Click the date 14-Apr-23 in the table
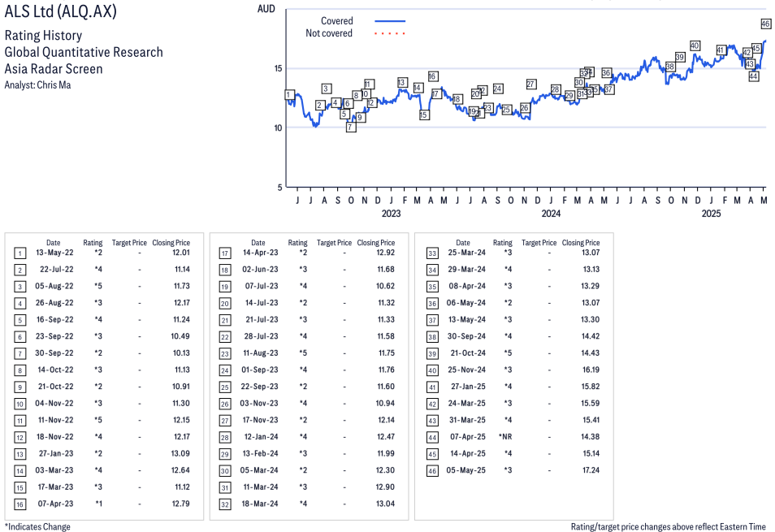775x532 pixels. 260,253
